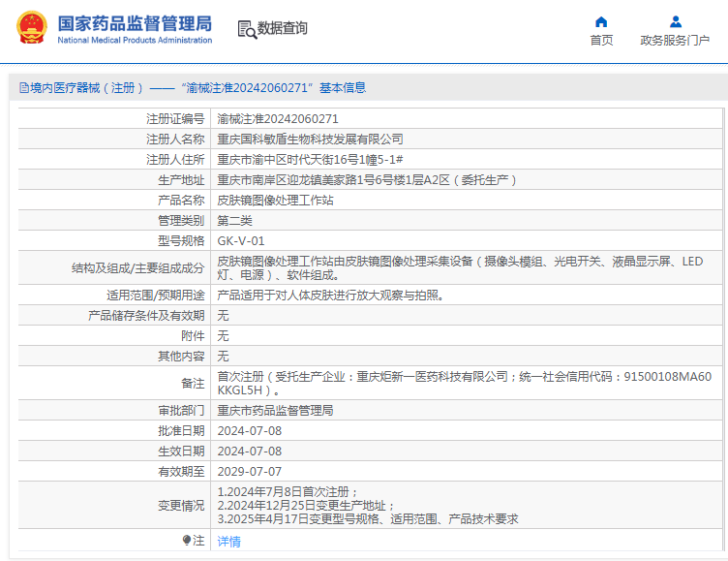Click the national emblem logo

(32, 27)
